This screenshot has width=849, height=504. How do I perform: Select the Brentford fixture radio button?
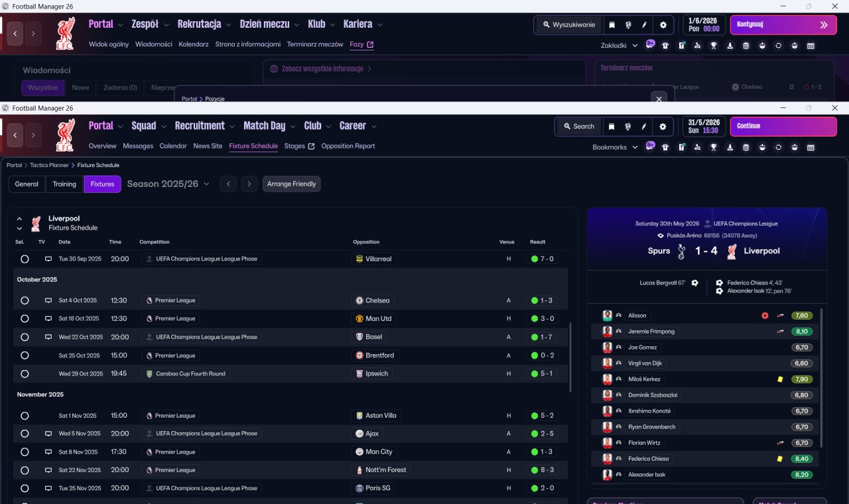[x=25, y=355]
